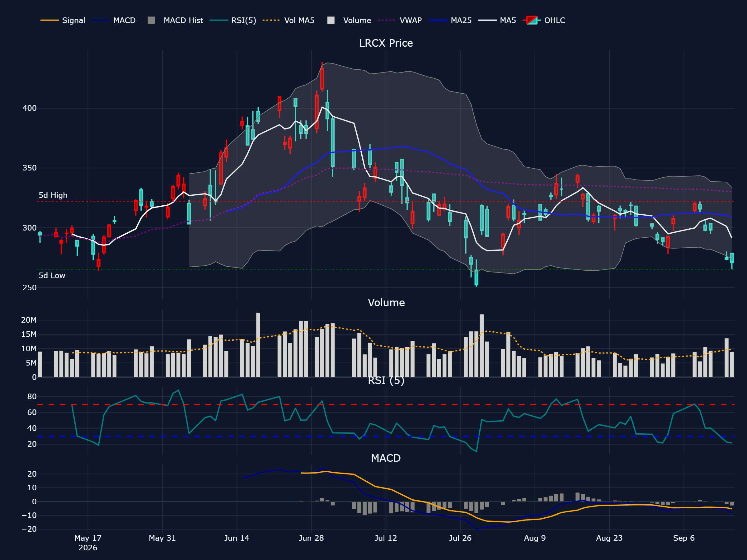
Task: Toggle the Volume legend entry
Action: click(x=349, y=20)
